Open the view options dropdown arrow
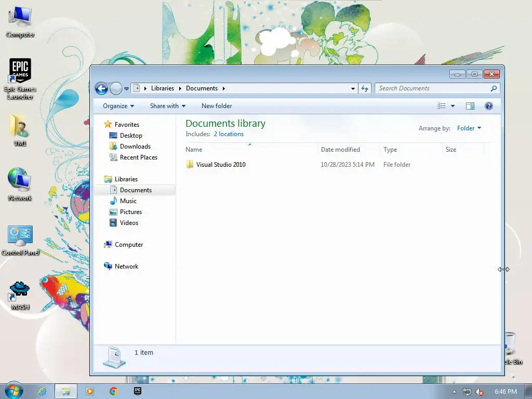 [453, 106]
